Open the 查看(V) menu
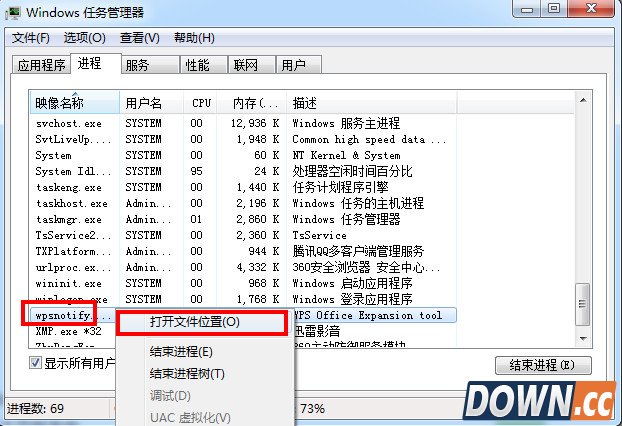This screenshot has height=426, width=622. coord(140,38)
